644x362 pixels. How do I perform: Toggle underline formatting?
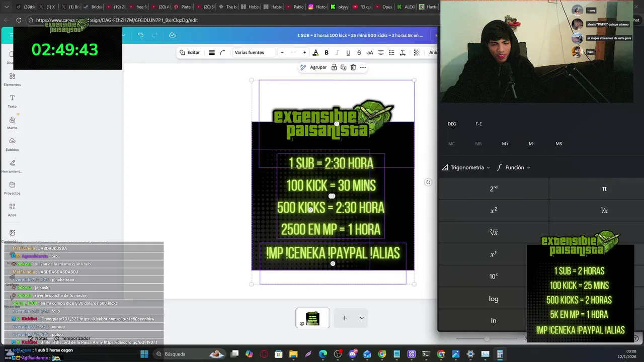348,53
